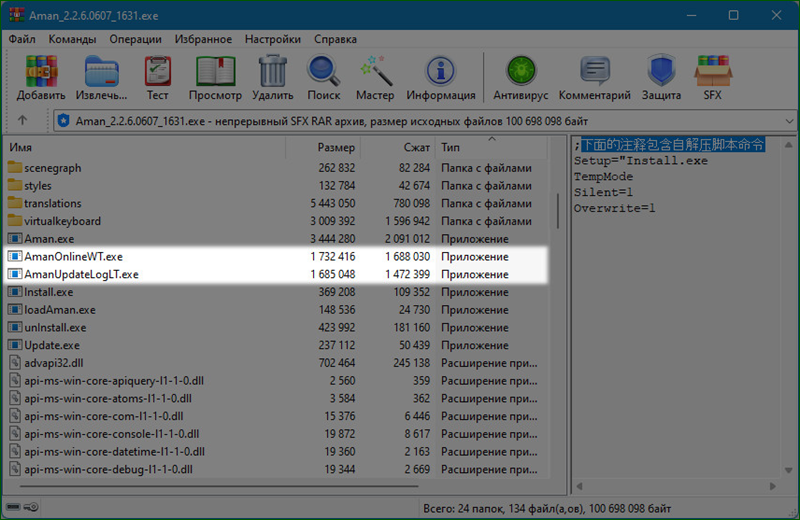Select the AmanUpdateLogLT.exe row
This screenshot has height=520, width=800.
(x=276, y=274)
